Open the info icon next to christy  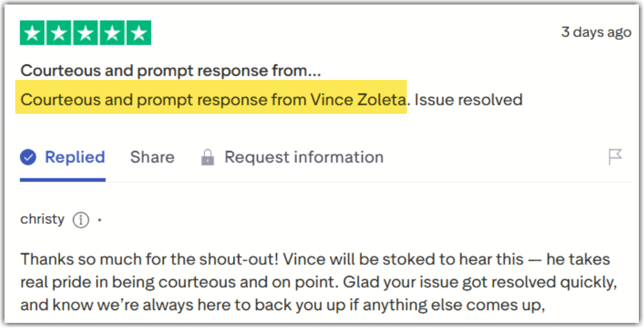click(80, 220)
